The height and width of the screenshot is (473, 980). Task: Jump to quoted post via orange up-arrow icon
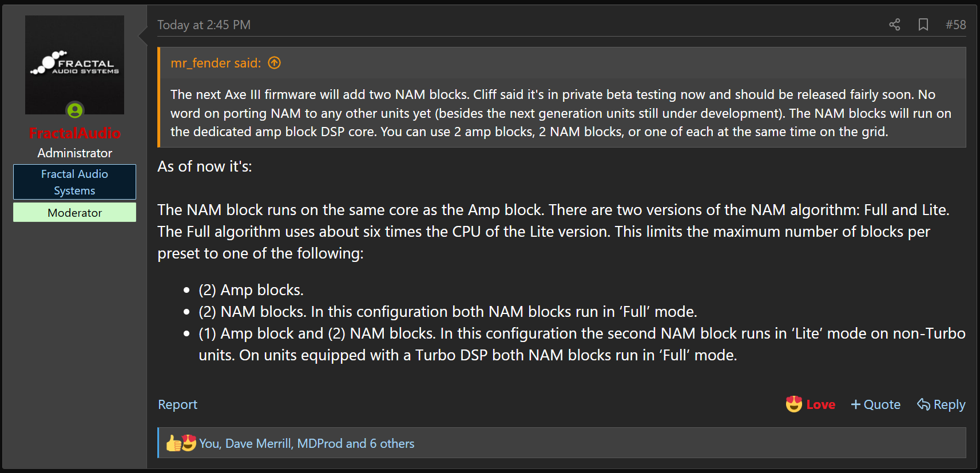pyautogui.click(x=275, y=63)
